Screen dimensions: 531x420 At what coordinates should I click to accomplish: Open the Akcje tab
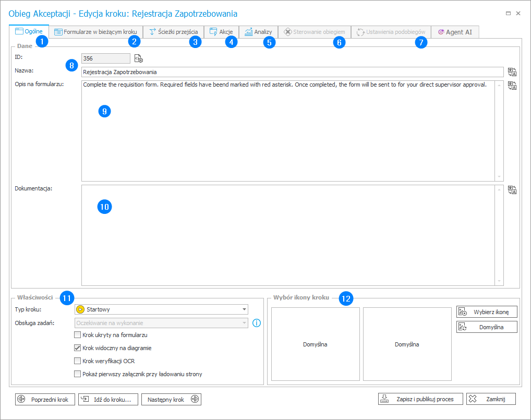pyautogui.click(x=221, y=32)
